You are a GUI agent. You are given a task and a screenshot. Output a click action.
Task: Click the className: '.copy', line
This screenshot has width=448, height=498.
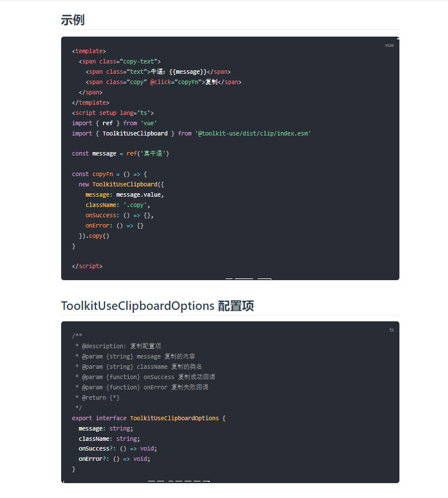point(118,205)
